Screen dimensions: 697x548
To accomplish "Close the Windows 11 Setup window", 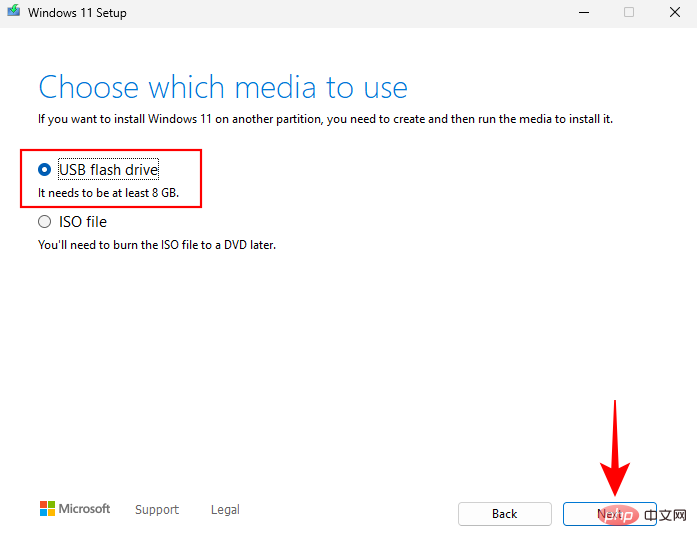I will point(674,12).
